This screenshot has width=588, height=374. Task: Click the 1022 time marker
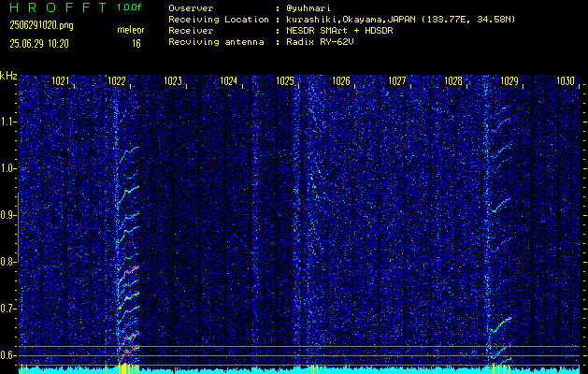click(x=117, y=81)
